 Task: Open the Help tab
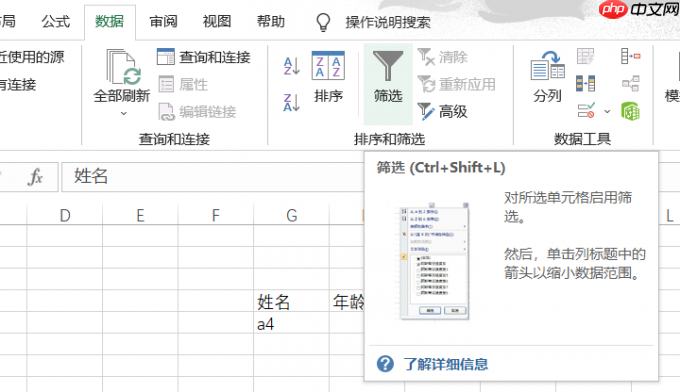point(271,21)
